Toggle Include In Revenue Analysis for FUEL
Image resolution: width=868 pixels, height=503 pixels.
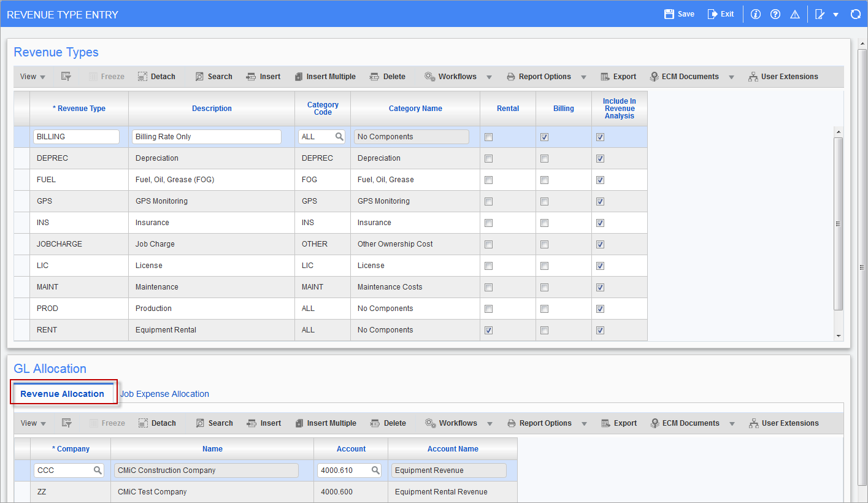tap(600, 180)
